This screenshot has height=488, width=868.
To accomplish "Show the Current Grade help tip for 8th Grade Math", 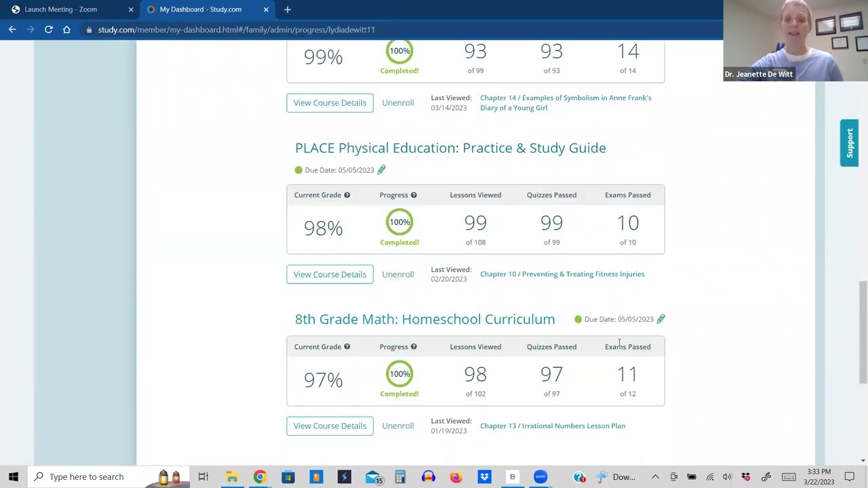I will click(x=347, y=347).
